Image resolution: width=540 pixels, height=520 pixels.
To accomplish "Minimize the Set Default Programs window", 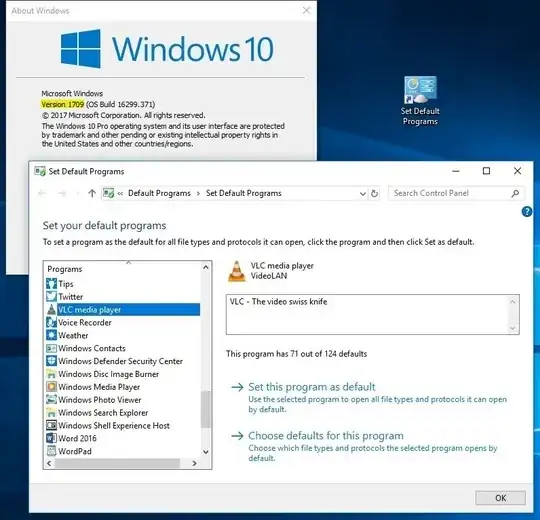I will 456,171.
